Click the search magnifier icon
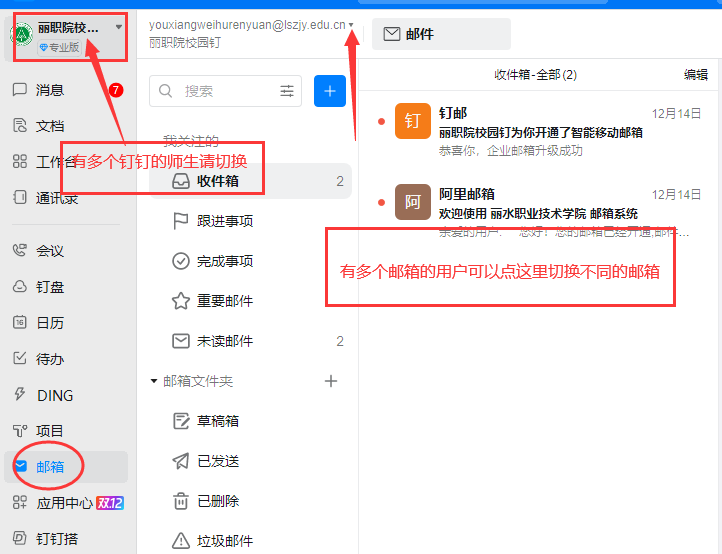Screen dimensions: 722x554 tap(165, 91)
